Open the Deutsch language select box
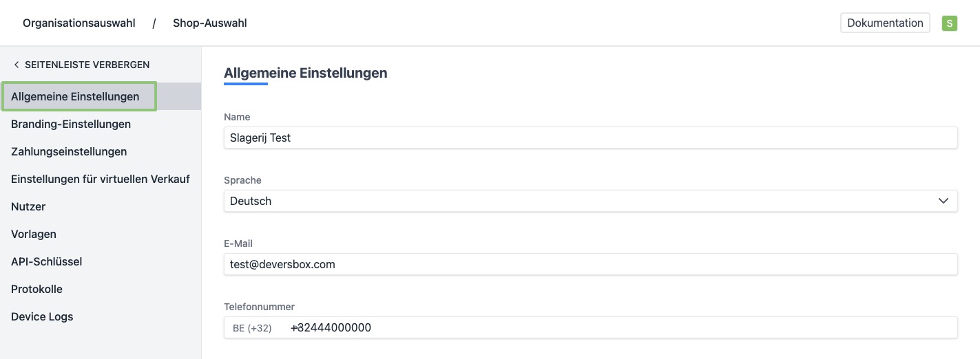 578,201
